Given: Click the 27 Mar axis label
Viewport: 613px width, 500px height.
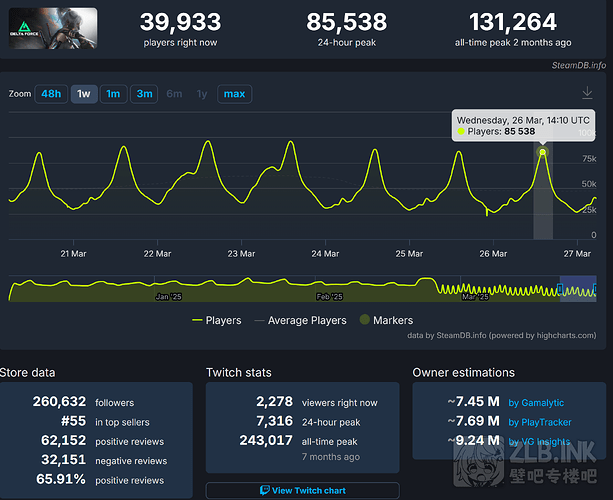Looking at the screenshot, I should [x=577, y=254].
